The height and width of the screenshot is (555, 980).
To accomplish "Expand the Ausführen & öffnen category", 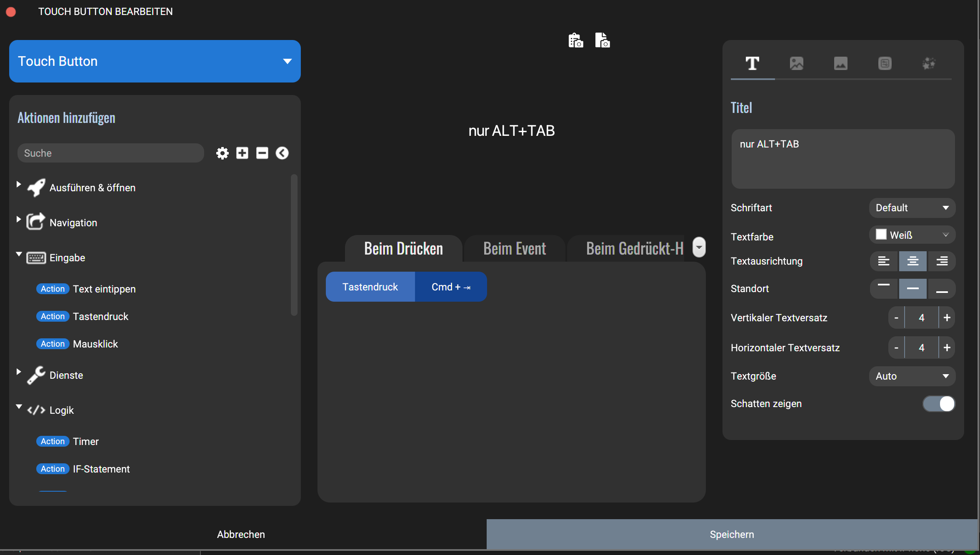I will (92, 188).
